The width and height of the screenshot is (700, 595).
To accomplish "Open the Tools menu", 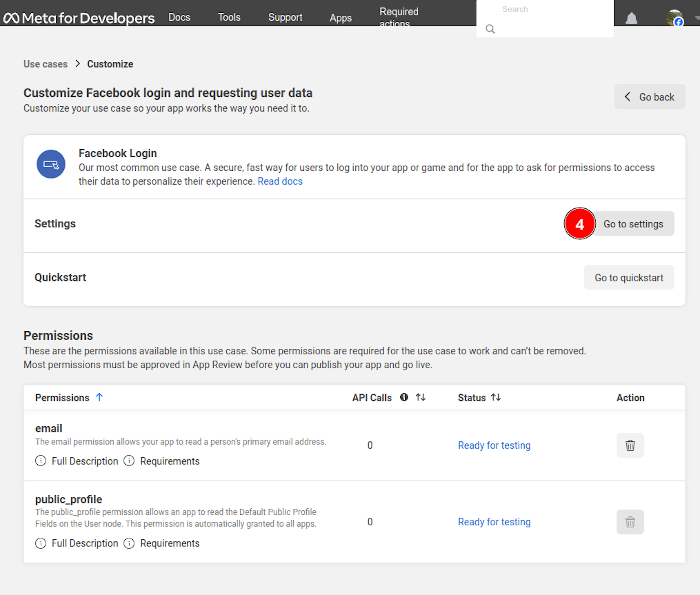I will pyautogui.click(x=229, y=17).
